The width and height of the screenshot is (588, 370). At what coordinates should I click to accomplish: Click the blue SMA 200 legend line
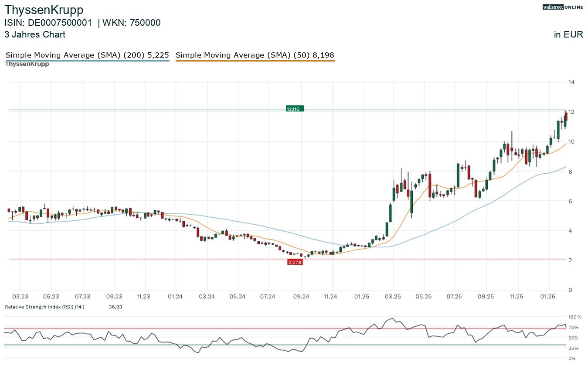coord(87,61)
